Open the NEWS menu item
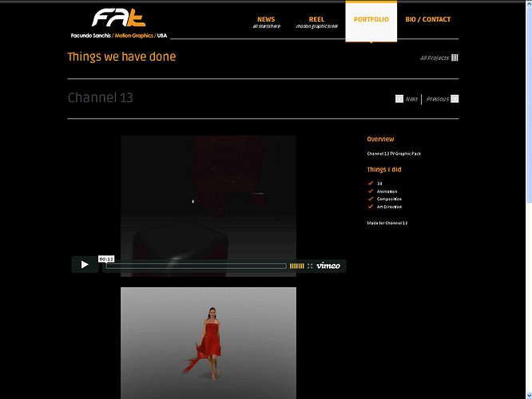This screenshot has width=532, height=399. point(266,22)
